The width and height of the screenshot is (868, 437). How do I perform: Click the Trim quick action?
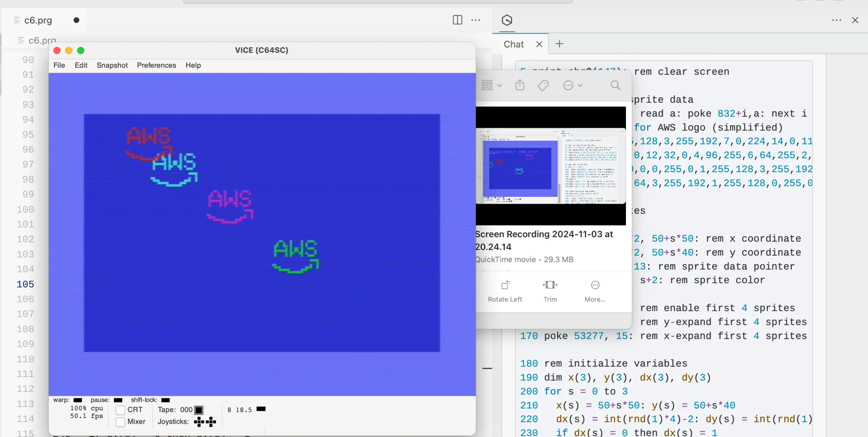click(550, 291)
